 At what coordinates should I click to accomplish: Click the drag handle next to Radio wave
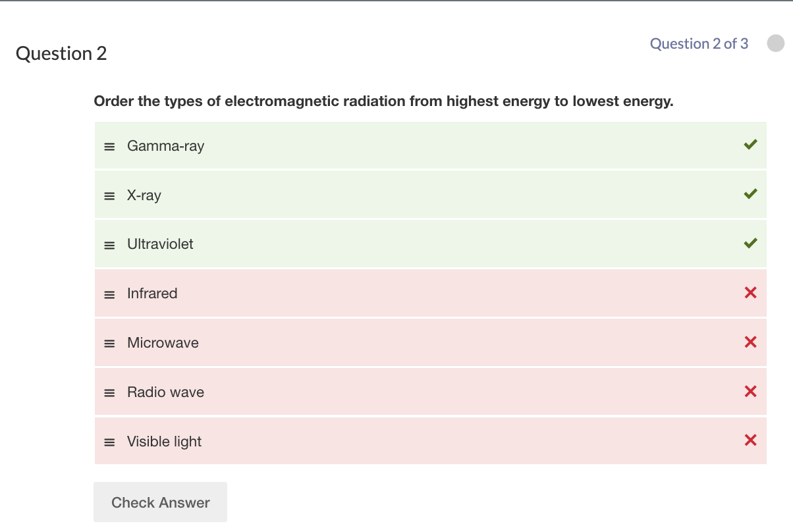[x=109, y=392]
